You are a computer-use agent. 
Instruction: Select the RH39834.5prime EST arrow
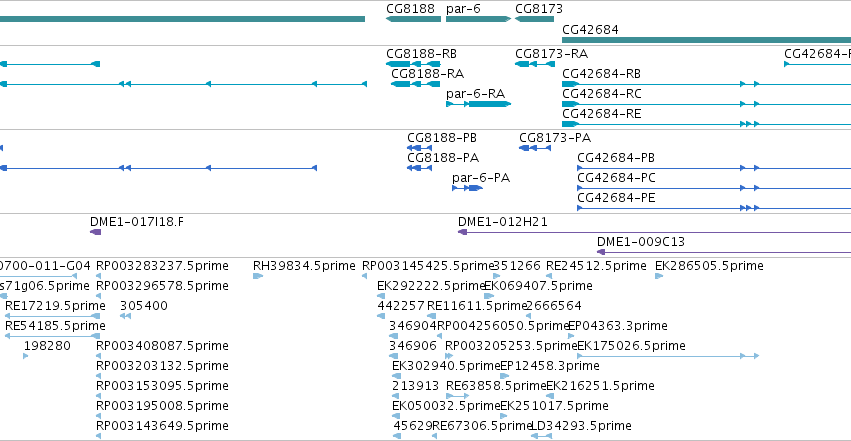pos(258,276)
